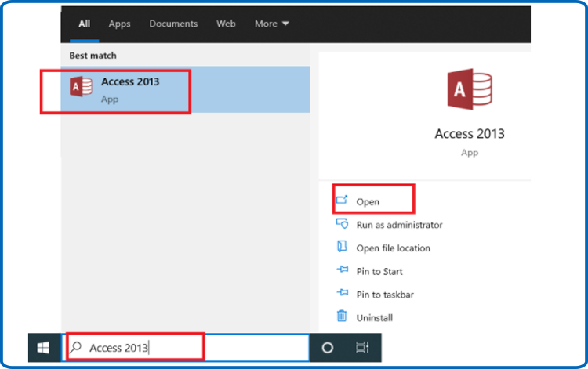Click the Best match heading text
Viewport: 588px width, 369px height.
pyautogui.click(x=93, y=56)
